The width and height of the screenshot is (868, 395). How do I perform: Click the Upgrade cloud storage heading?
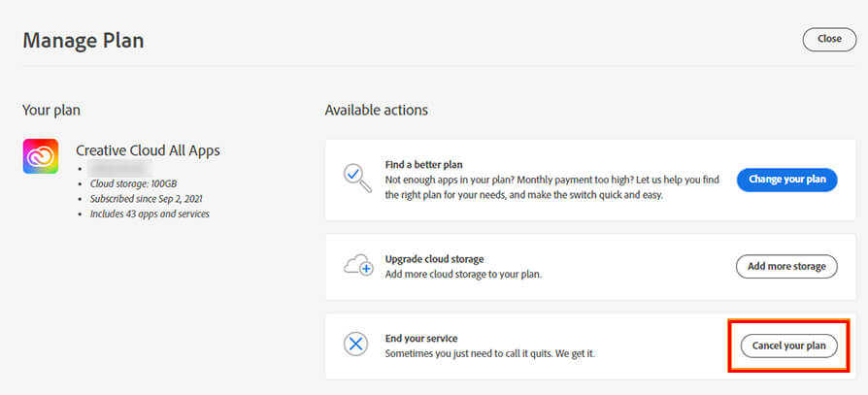point(434,259)
